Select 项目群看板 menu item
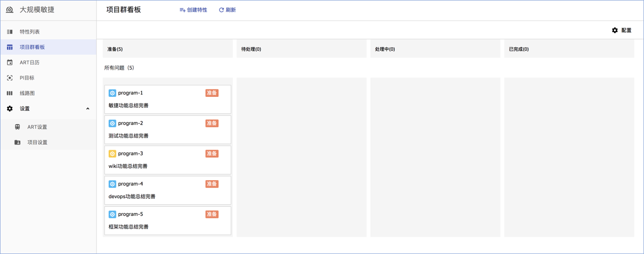 (48, 47)
